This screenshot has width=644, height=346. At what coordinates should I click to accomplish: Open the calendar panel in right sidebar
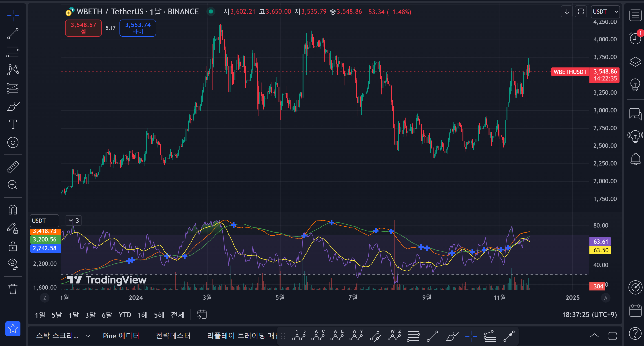[635, 310]
